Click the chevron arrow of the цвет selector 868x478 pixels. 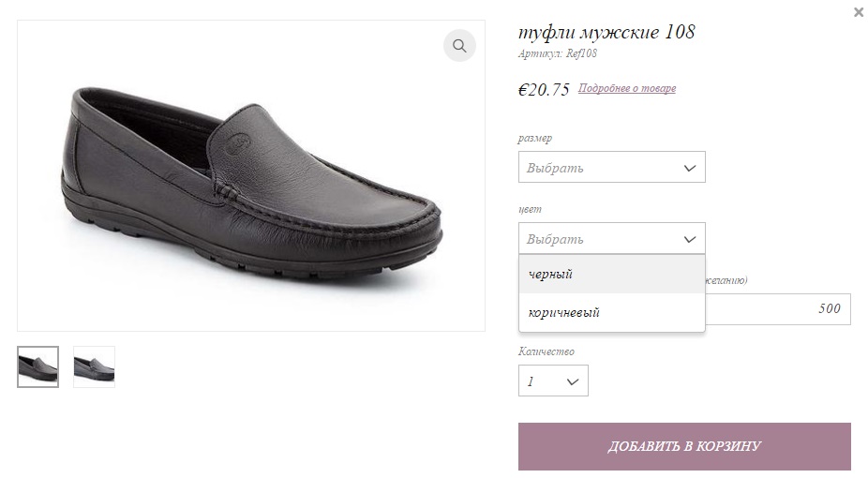pyautogui.click(x=689, y=240)
